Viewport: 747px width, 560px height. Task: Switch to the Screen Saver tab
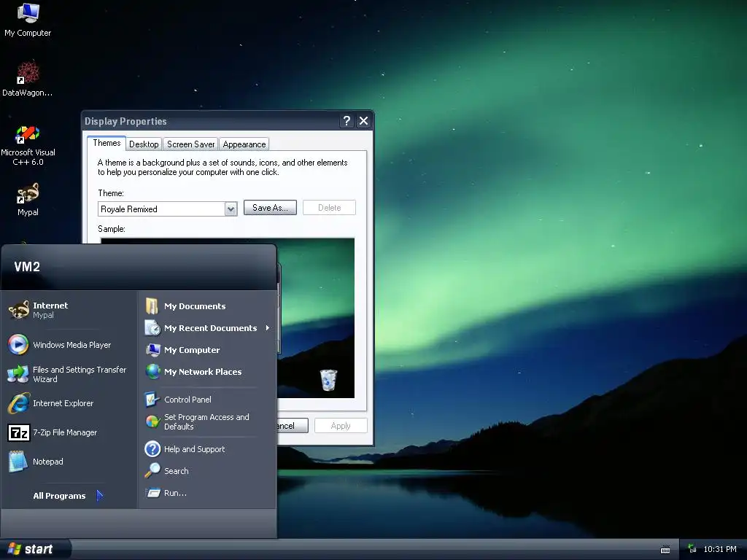[190, 144]
